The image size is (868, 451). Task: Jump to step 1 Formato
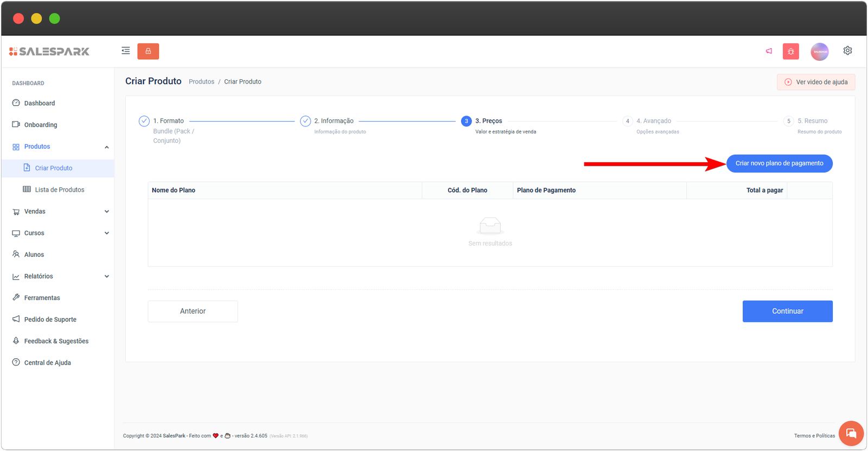tap(168, 121)
